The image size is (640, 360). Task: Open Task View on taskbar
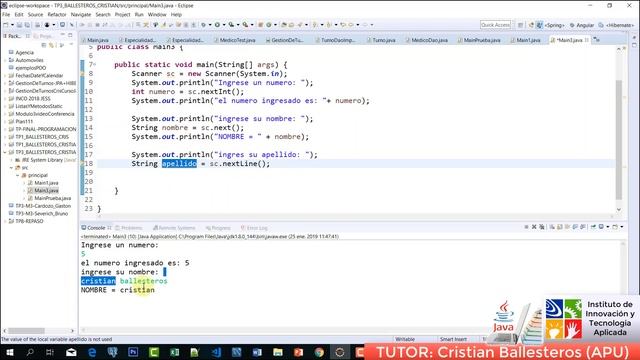coord(50,352)
